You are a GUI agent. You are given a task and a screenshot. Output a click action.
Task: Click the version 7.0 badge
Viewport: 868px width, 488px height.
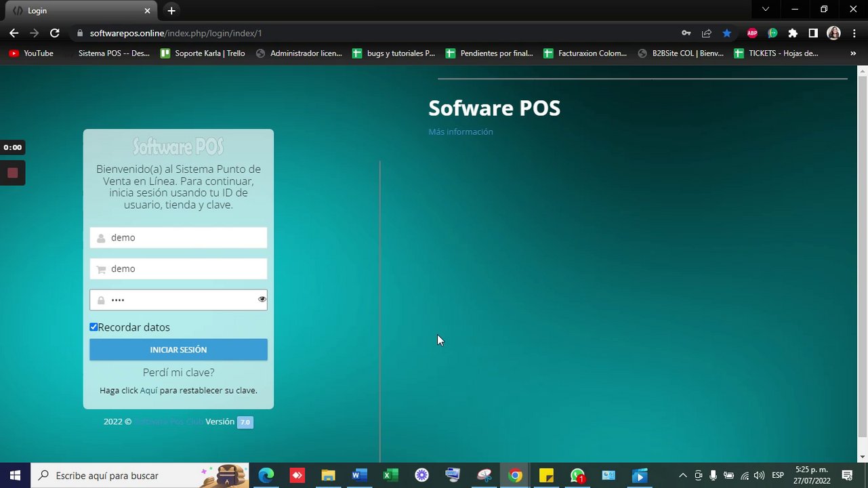click(245, 422)
